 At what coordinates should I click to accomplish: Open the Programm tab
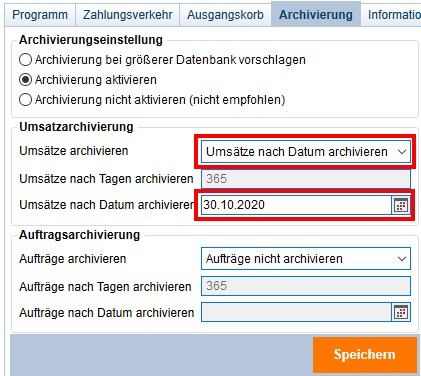(40, 15)
